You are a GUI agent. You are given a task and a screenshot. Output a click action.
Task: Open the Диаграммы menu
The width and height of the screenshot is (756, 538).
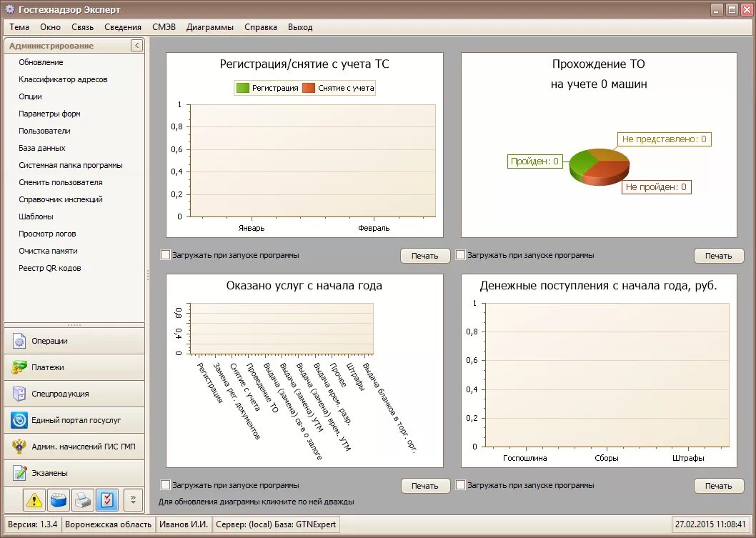coord(210,27)
